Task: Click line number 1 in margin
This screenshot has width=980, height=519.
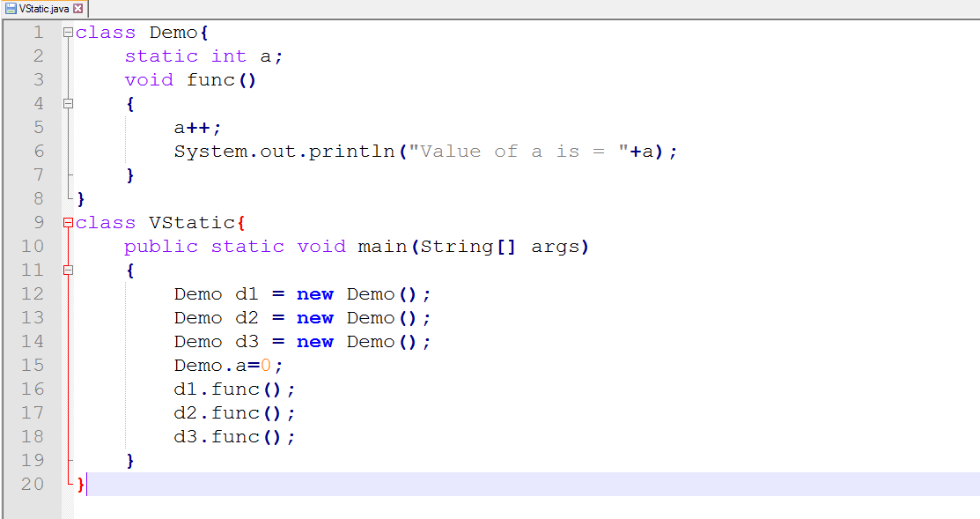Action: pyautogui.click(x=39, y=33)
